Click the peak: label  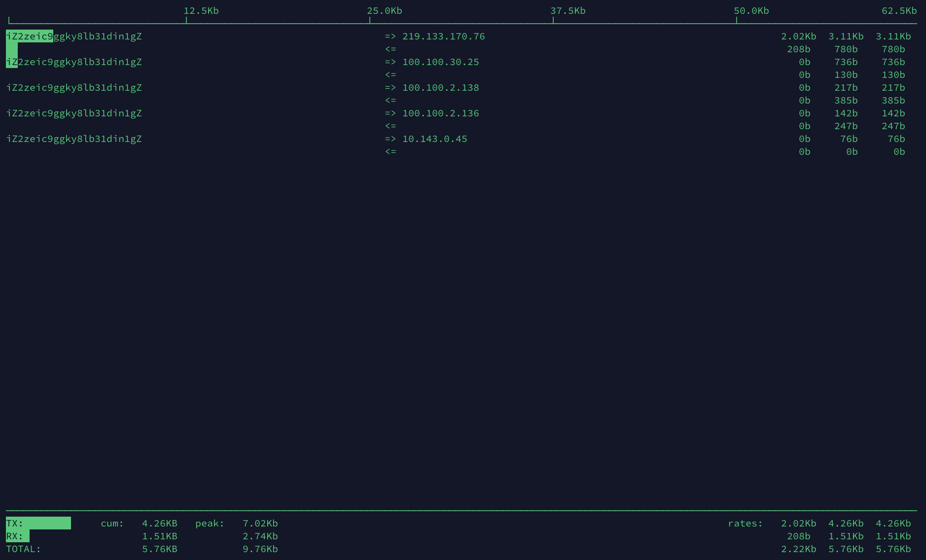[210, 524]
